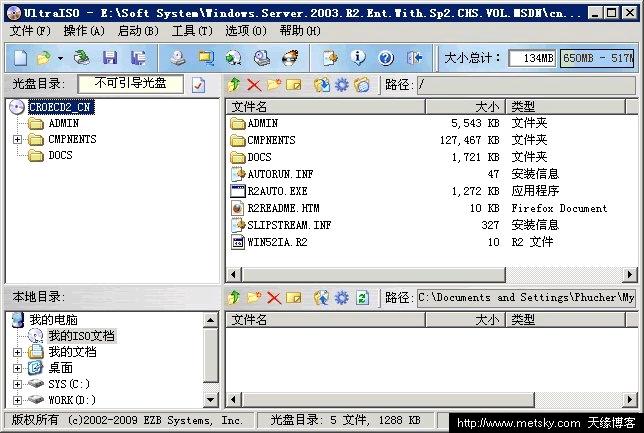Image resolution: width=644 pixels, height=433 pixels.
Task: Open the dropdown arrow beside the Open icon
Action: (60, 58)
